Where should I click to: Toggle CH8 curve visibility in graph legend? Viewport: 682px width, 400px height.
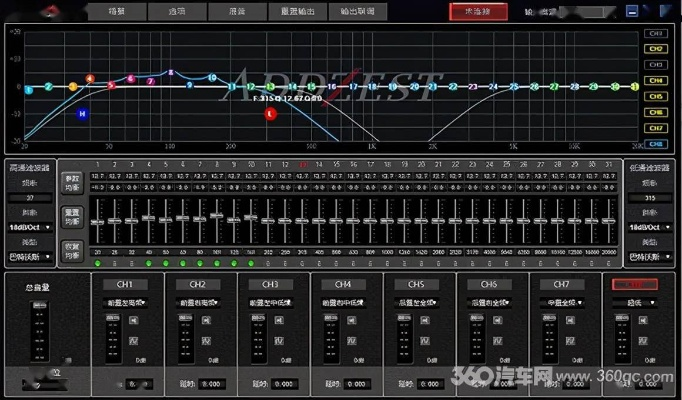point(656,144)
